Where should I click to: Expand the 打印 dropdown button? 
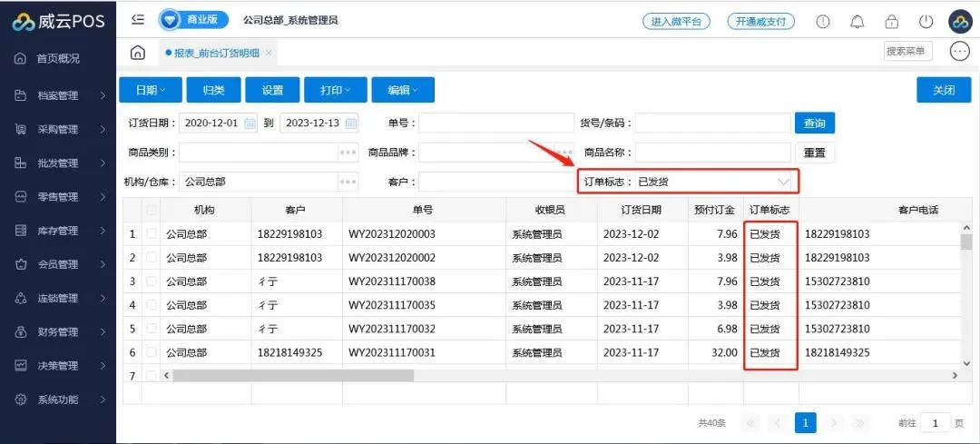coord(335,90)
